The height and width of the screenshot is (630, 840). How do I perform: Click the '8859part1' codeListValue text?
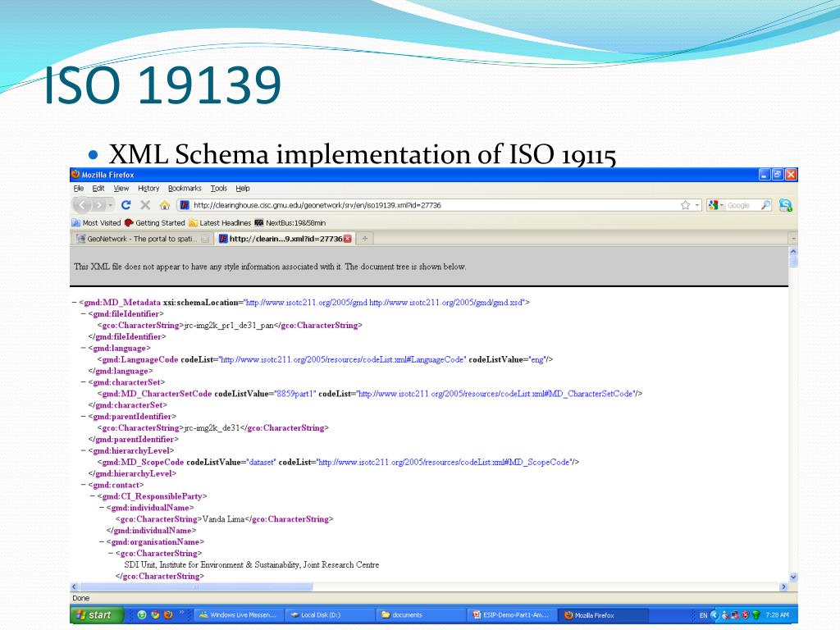tap(294, 394)
